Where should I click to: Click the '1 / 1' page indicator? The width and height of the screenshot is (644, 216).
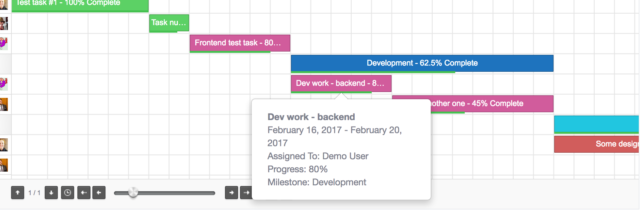pyautogui.click(x=34, y=193)
